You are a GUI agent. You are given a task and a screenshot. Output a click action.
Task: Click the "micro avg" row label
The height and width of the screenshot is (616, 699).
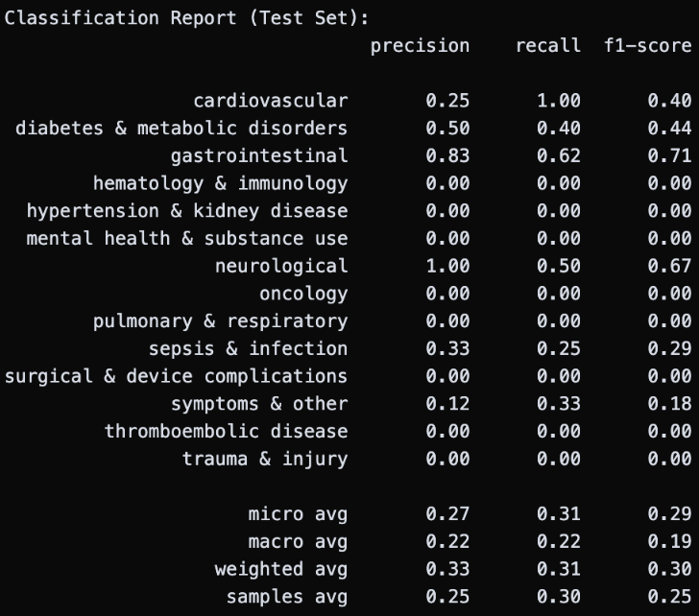(298, 514)
